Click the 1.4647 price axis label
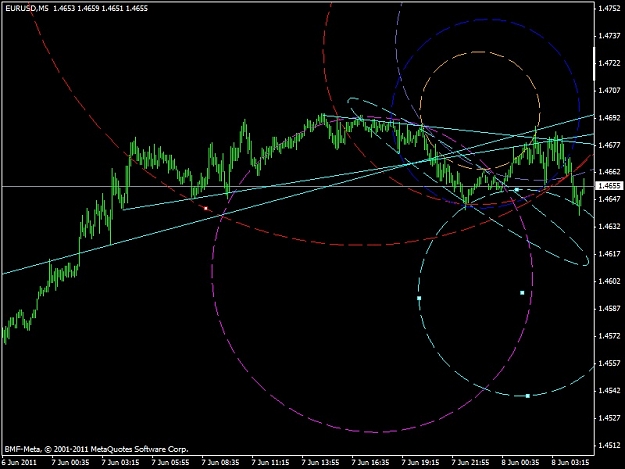Viewport: 625px width, 469px height. click(609, 199)
